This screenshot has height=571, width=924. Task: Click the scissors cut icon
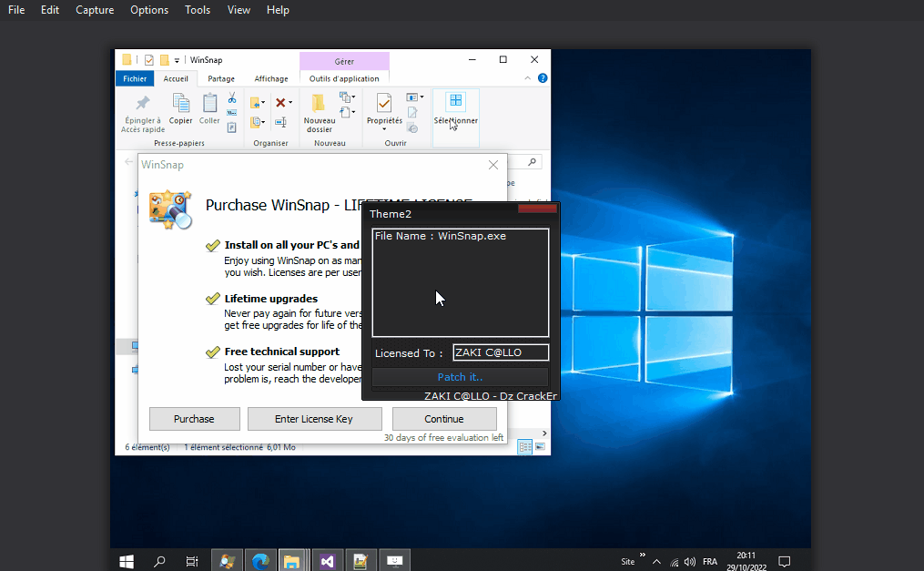[x=232, y=97]
